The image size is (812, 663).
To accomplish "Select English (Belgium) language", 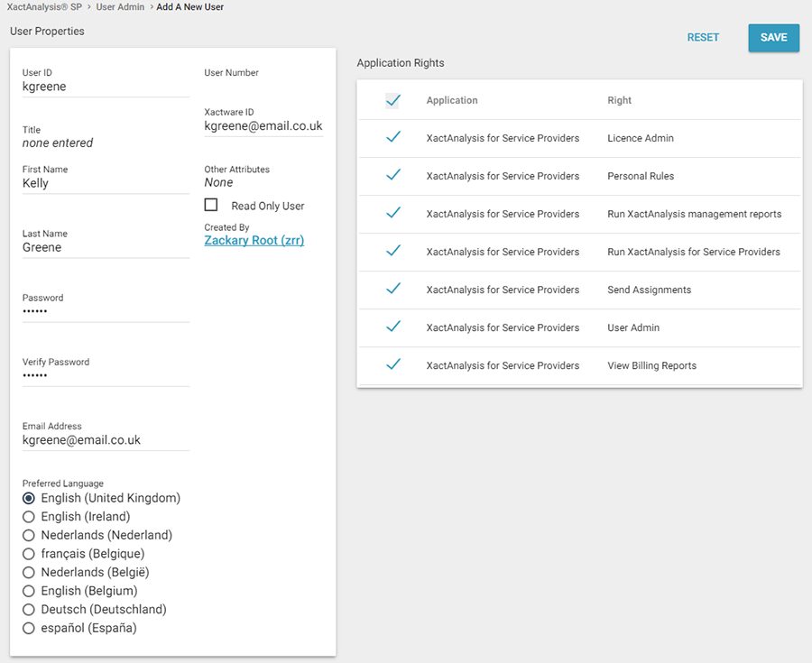I will point(29,591).
